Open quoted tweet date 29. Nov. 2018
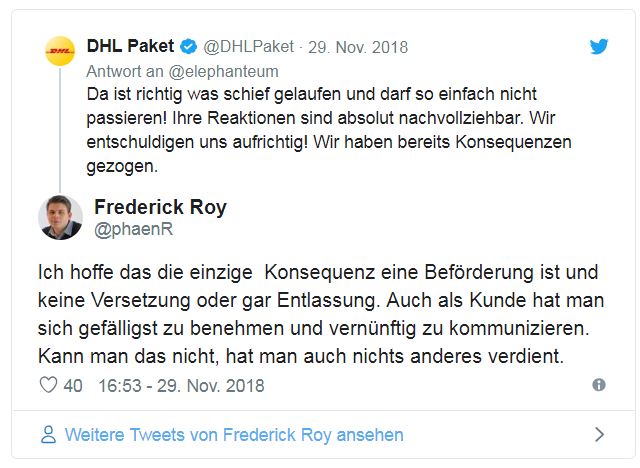The width and height of the screenshot is (640, 468). point(359,47)
